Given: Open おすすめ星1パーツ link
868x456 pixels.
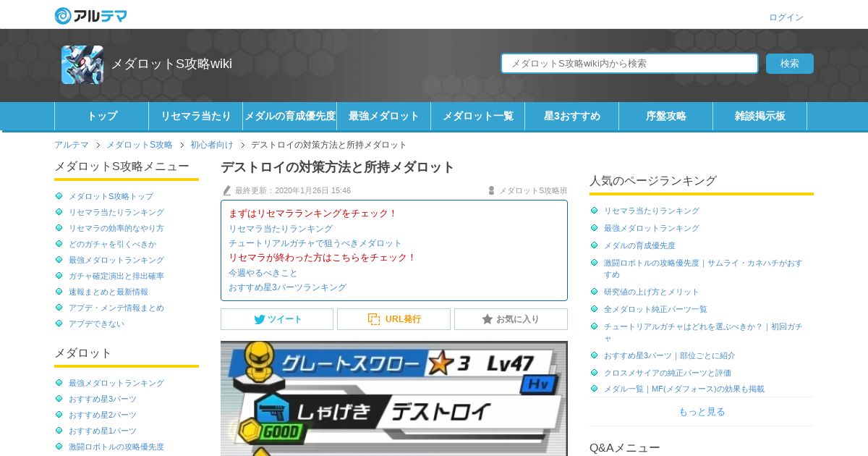Looking at the screenshot, I should point(103,431).
